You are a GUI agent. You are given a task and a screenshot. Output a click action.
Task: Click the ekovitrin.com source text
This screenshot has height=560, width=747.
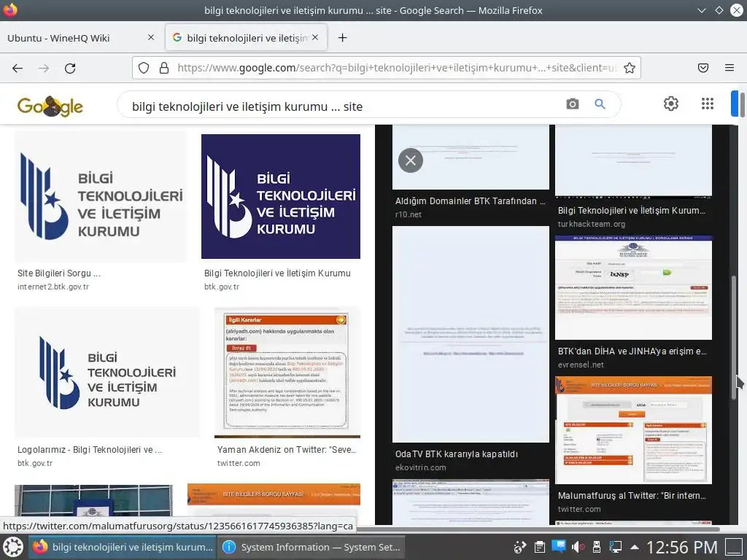point(421,467)
